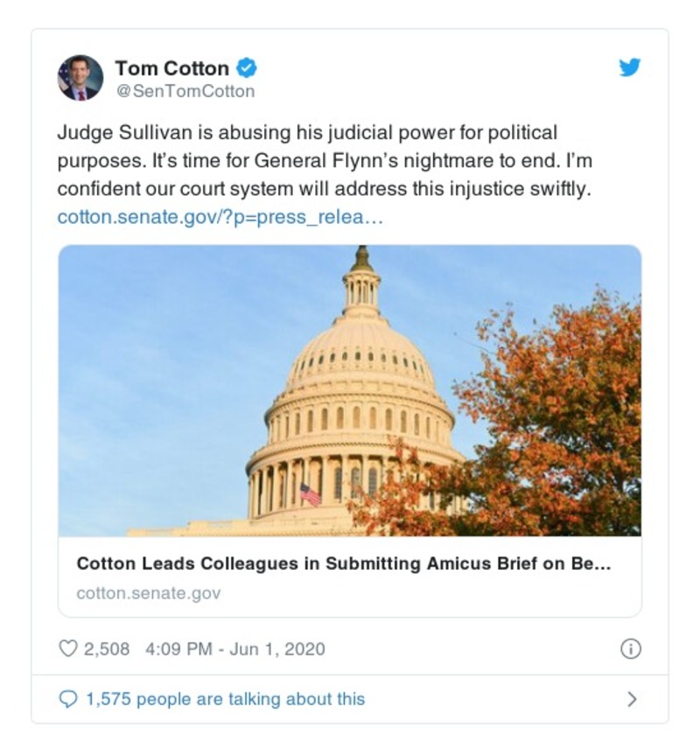Click the reply speech bubble icon
Viewport: 700px width, 756px height.
coord(67,699)
